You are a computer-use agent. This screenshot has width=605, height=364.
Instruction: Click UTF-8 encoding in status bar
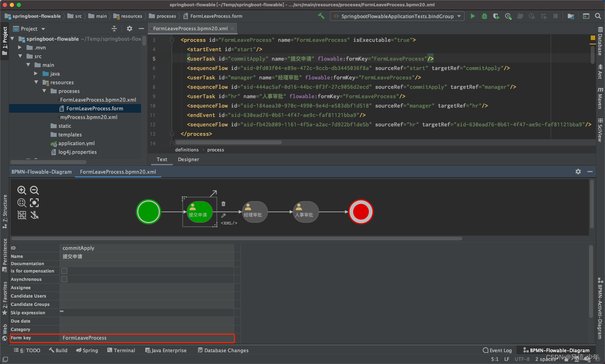coord(522,359)
